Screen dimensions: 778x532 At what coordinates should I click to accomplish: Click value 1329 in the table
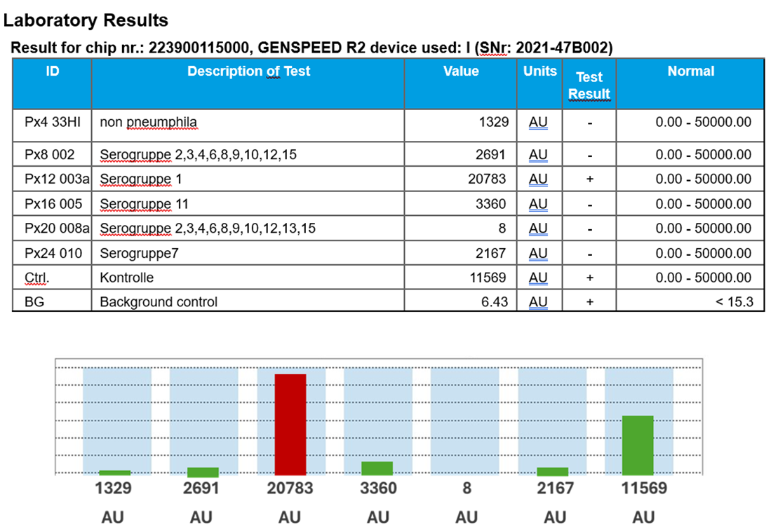pos(494,122)
